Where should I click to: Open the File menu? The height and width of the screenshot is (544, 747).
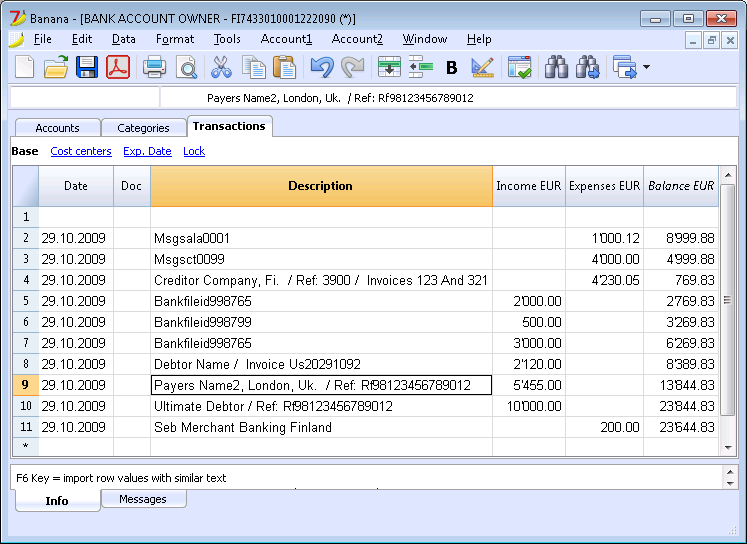pos(42,39)
